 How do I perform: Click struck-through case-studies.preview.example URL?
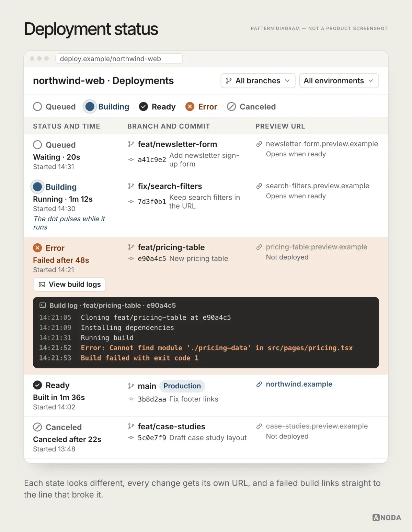(x=317, y=426)
